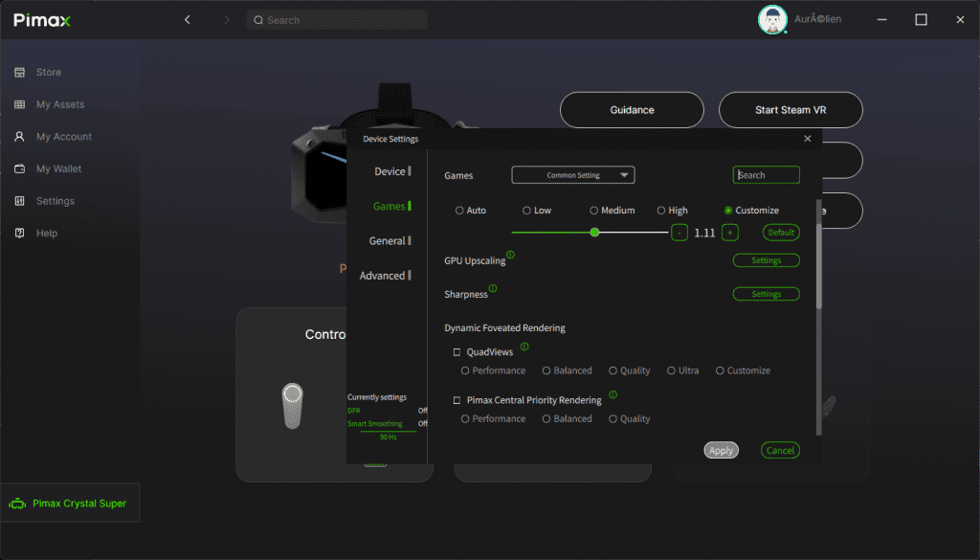Close the Device Settings dialog
The image size is (980, 560).
[808, 139]
